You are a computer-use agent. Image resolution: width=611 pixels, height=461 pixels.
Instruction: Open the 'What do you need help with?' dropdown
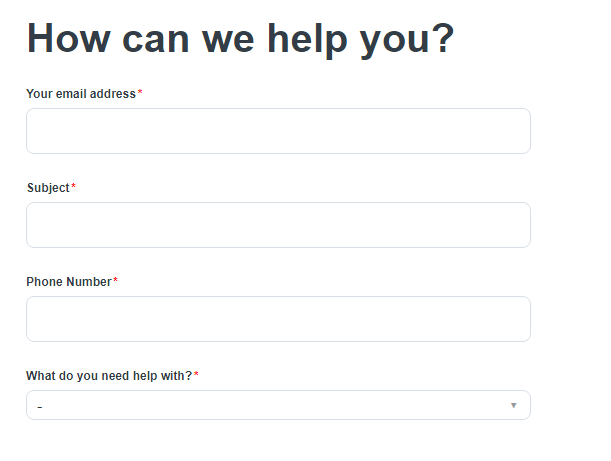pyautogui.click(x=278, y=405)
